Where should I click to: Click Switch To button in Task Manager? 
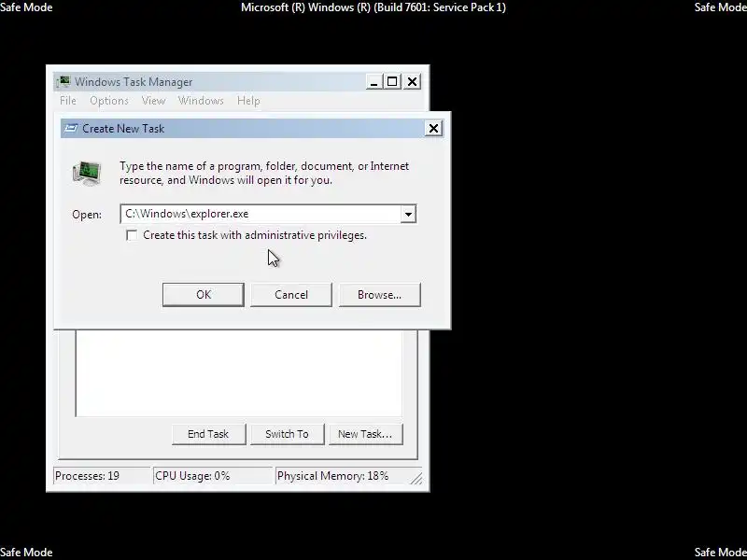287,434
